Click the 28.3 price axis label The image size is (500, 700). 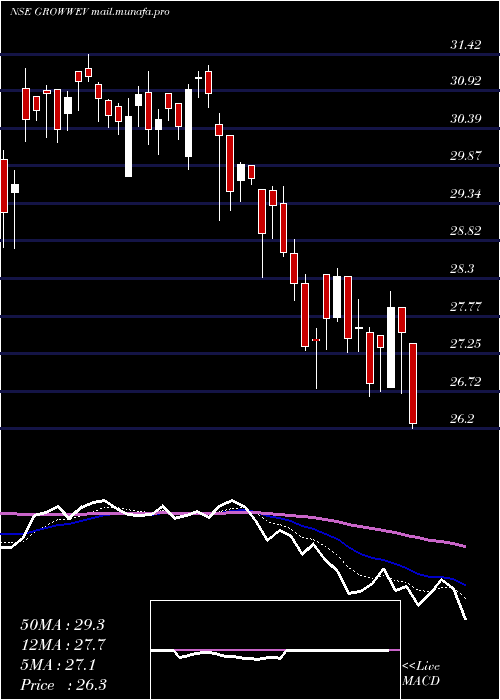(462, 269)
